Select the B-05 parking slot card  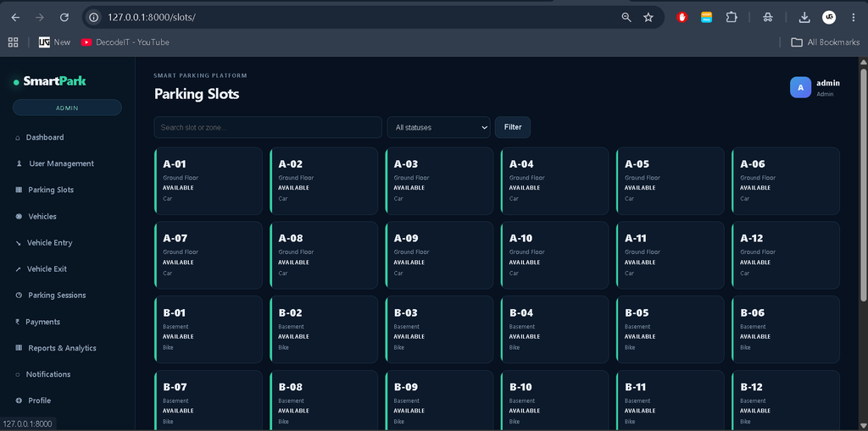click(x=670, y=329)
